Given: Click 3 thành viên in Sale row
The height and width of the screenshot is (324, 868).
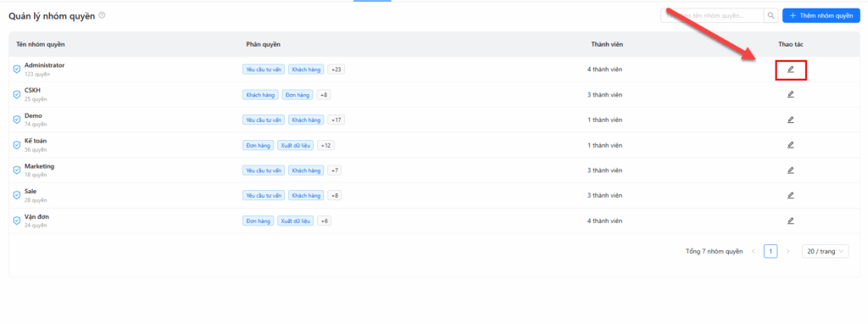Looking at the screenshot, I should (604, 196).
